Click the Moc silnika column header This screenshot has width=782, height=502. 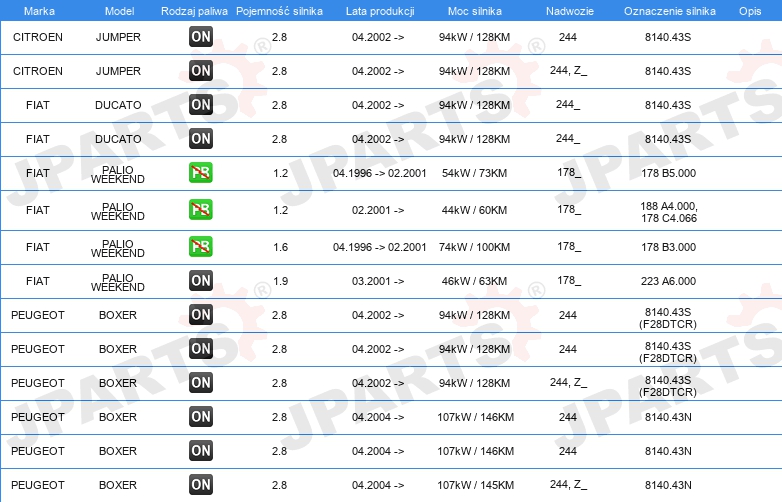[475, 11]
